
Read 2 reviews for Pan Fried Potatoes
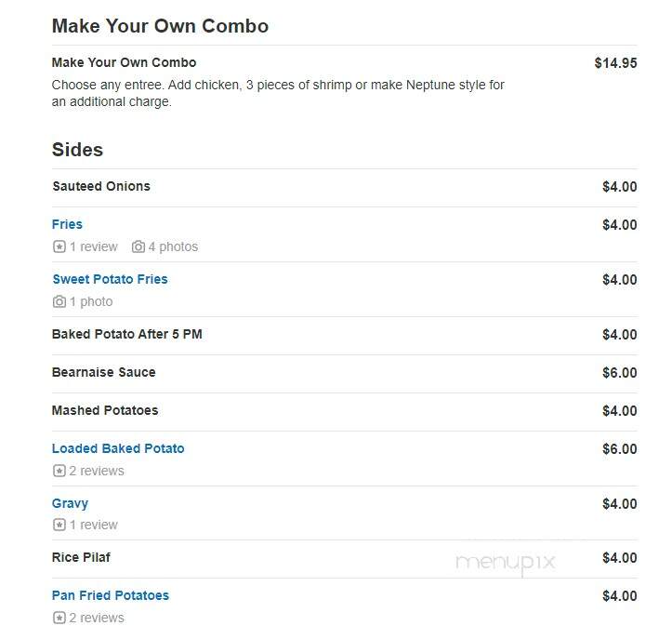click(97, 618)
